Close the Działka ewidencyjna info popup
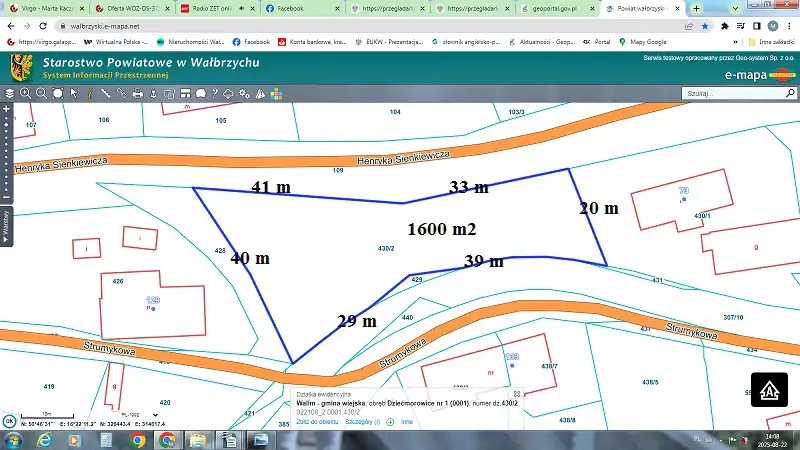 pos(516,394)
